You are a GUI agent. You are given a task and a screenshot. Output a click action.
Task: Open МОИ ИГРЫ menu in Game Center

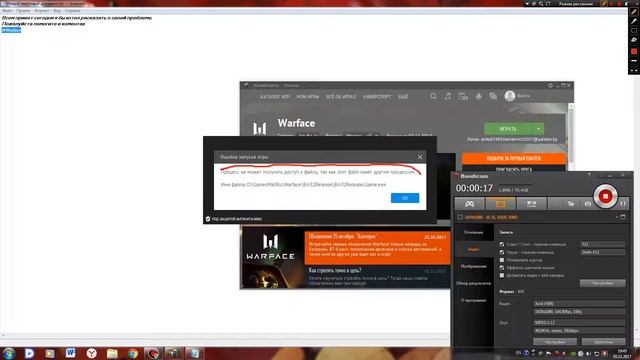307,97
